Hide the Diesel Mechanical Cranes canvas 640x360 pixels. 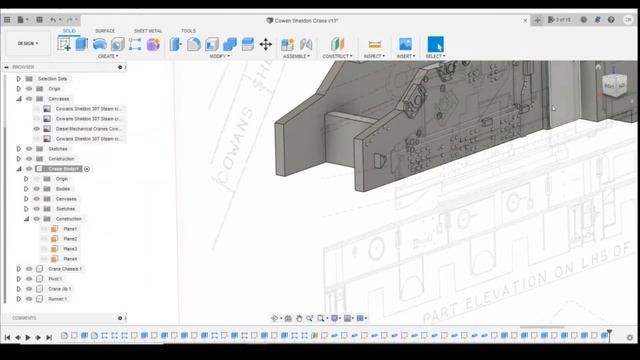click(x=37, y=129)
